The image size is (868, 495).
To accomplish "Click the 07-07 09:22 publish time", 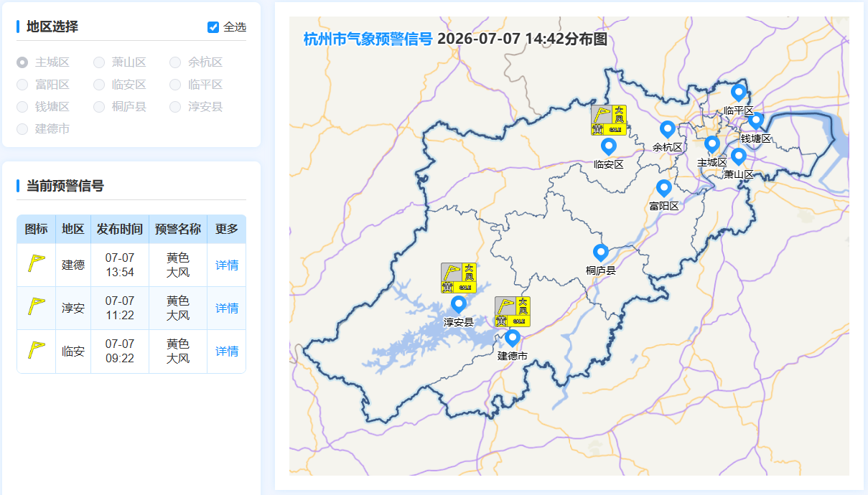I will click(120, 352).
